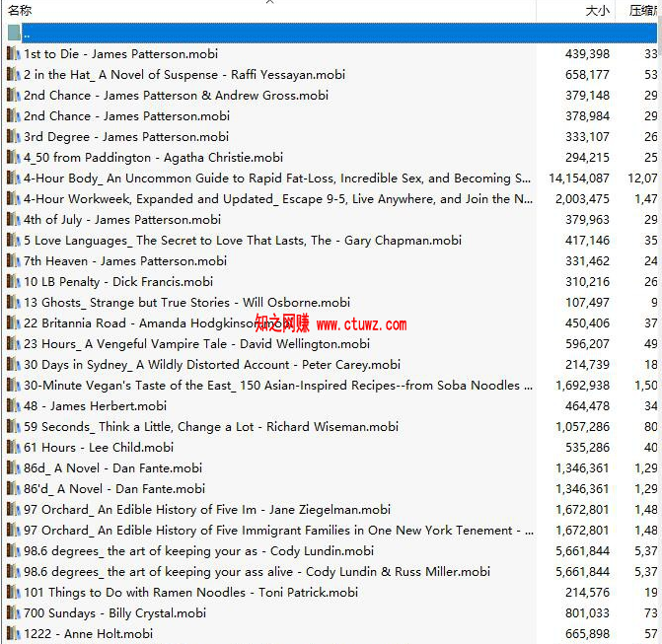Click the book icon of 22 Britannia Road

pyautogui.click(x=13, y=322)
